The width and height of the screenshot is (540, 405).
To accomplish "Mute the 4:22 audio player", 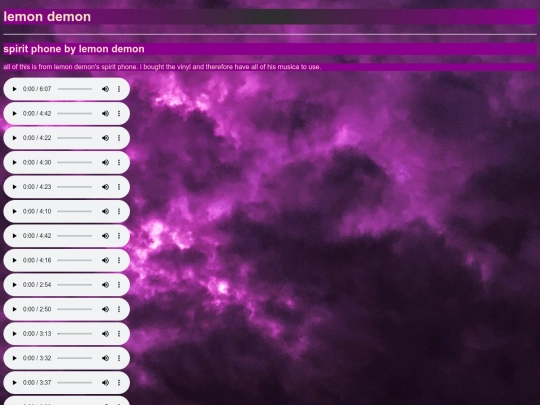I will pos(105,138).
